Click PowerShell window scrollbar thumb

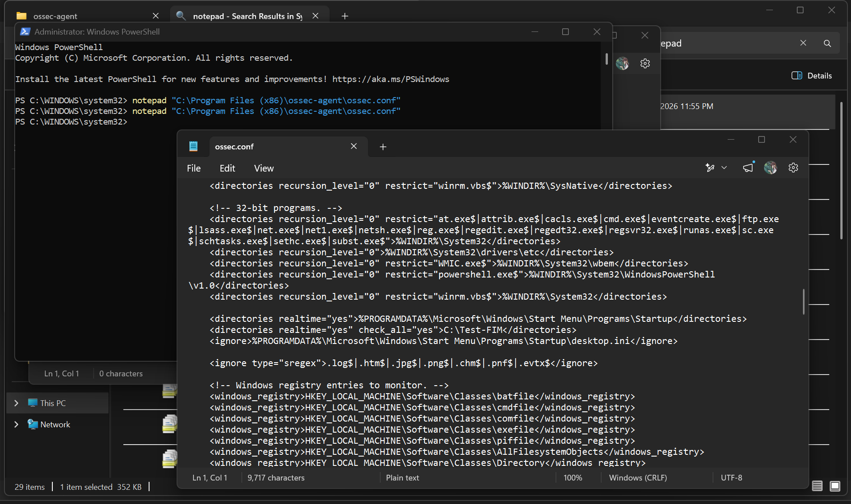[607, 59]
